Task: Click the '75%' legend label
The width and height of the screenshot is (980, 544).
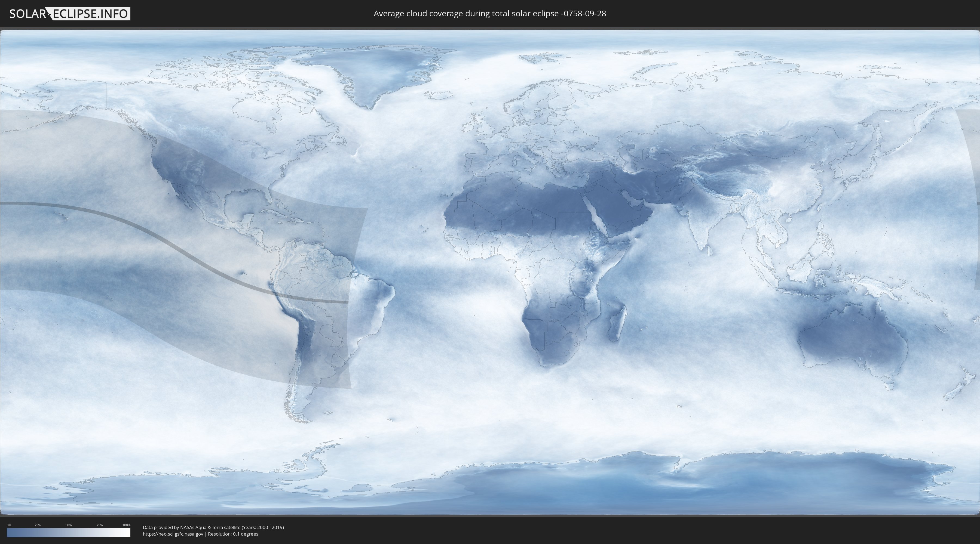Action: click(x=99, y=525)
